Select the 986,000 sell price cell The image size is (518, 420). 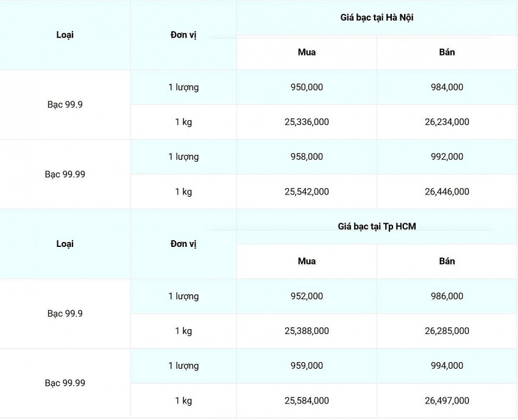(447, 296)
